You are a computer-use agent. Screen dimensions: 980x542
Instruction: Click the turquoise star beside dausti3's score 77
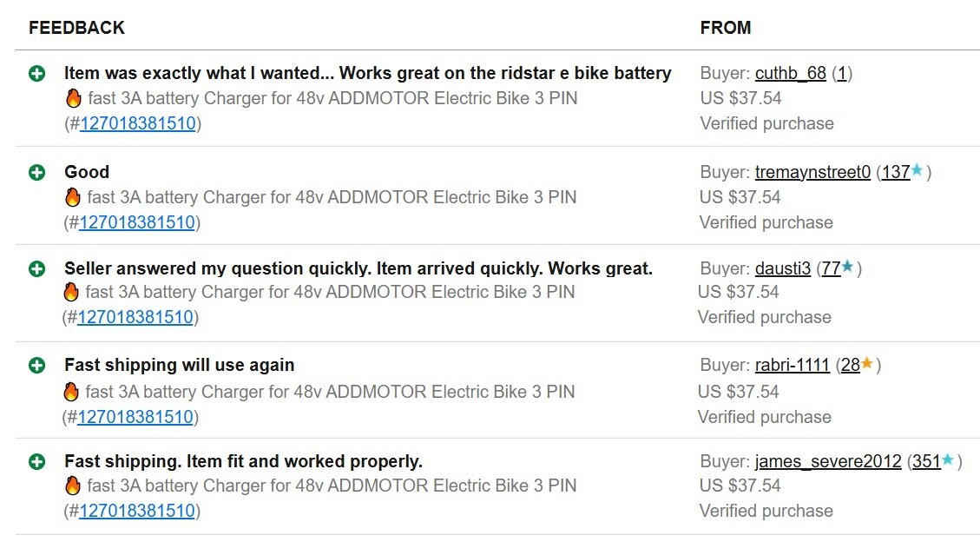847,267
